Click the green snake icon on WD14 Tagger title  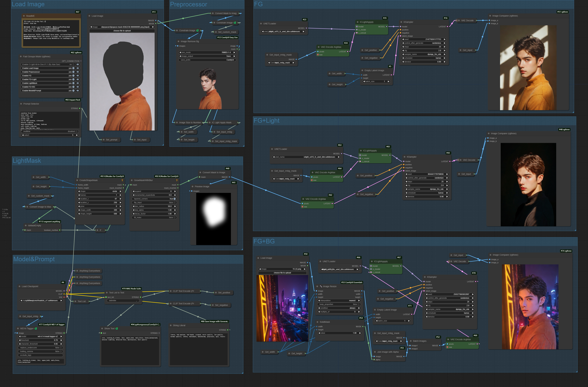[x=36, y=328]
